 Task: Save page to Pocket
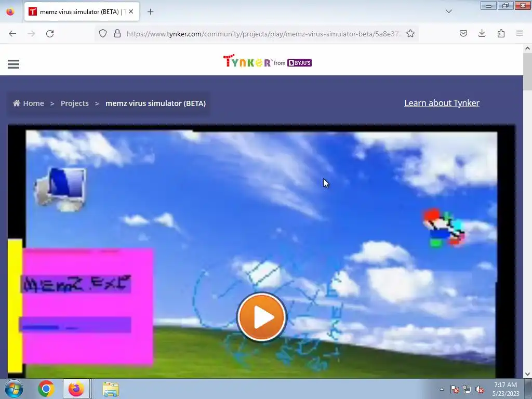click(463, 33)
